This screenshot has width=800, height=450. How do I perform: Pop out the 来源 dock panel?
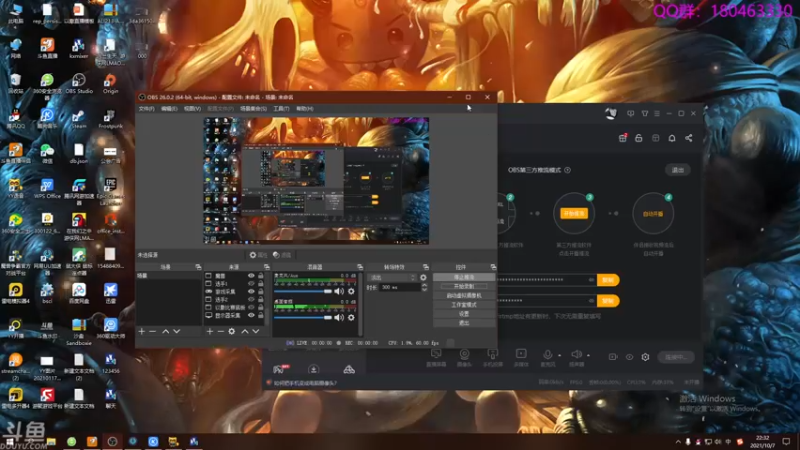[x=266, y=267]
